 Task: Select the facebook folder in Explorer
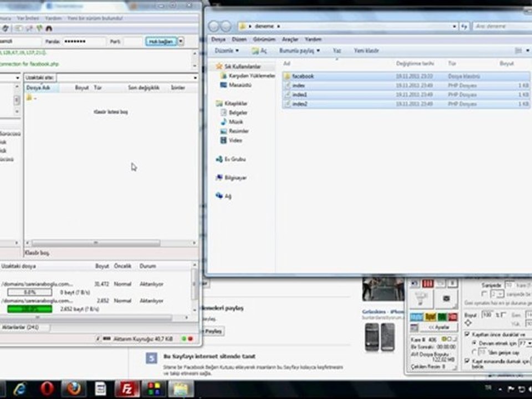[x=406, y=76]
